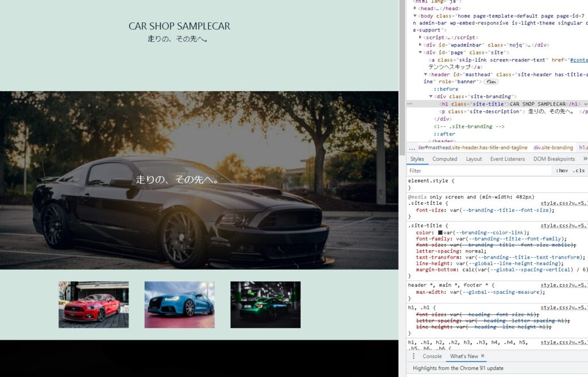Open the DevTools drawer kebab menu
Image resolution: width=588 pixels, height=377 pixels.
coord(413,356)
